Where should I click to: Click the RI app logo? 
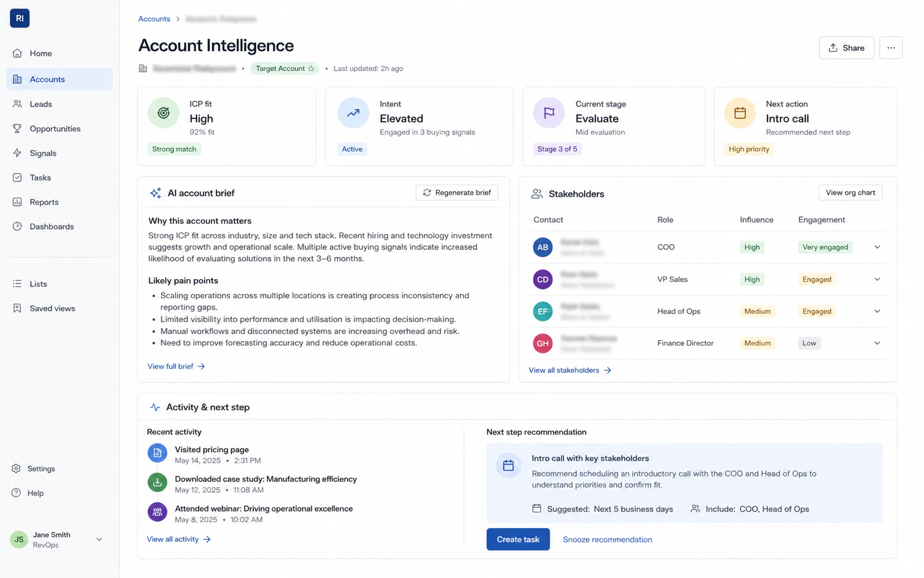(20, 18)
